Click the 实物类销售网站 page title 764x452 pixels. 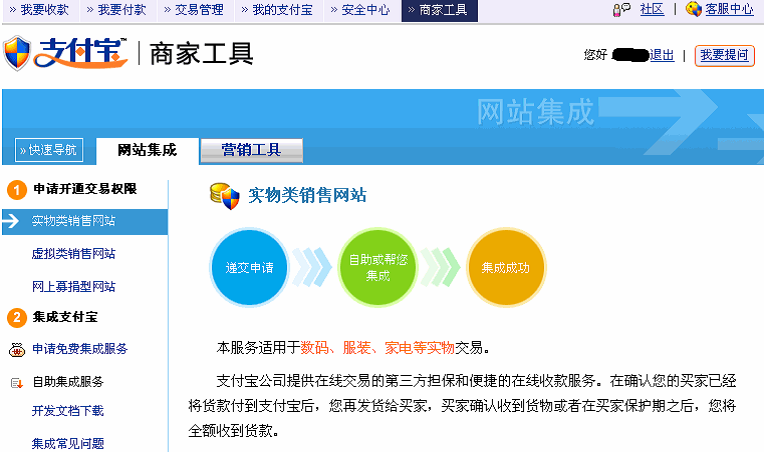coord(307,195)
